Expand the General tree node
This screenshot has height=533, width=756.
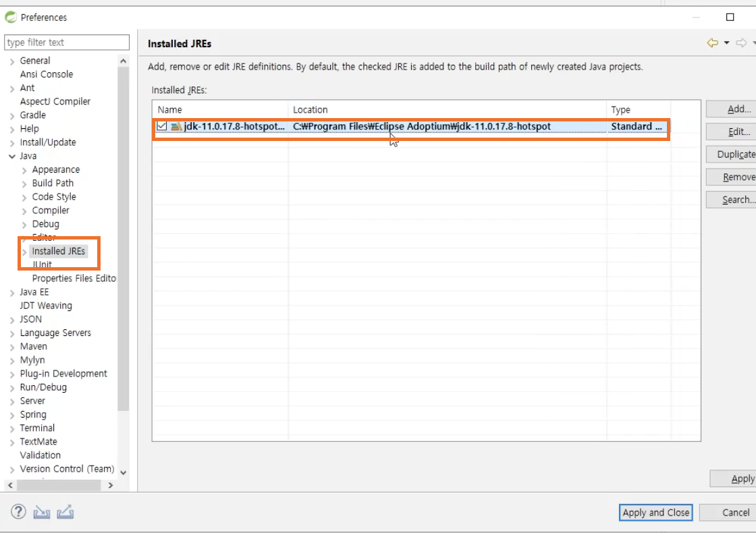point(12,61)
